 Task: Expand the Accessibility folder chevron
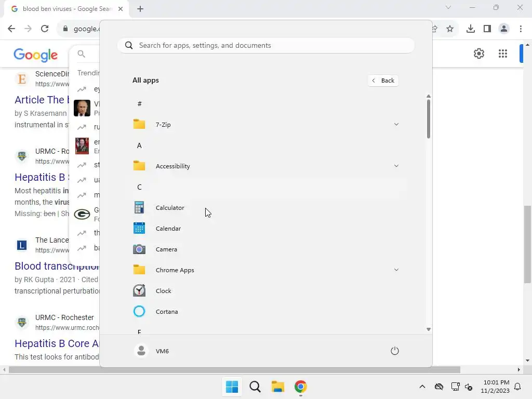[x=396, y=166]
